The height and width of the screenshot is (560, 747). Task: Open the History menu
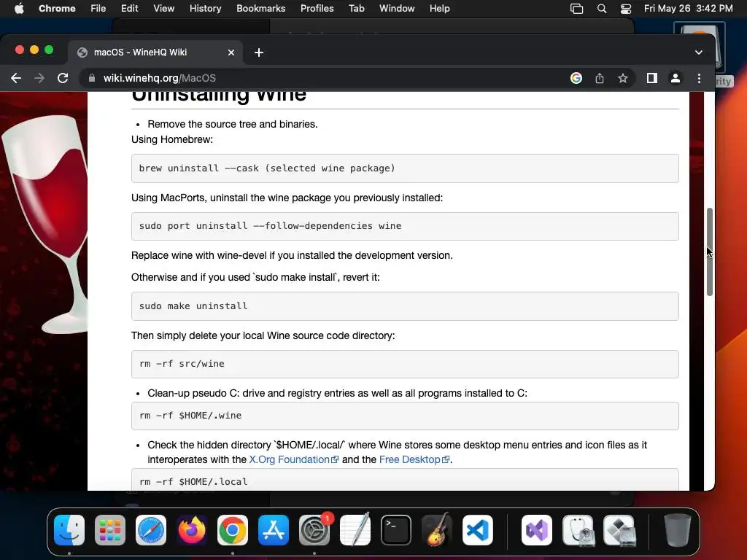(x=205, y=9)
